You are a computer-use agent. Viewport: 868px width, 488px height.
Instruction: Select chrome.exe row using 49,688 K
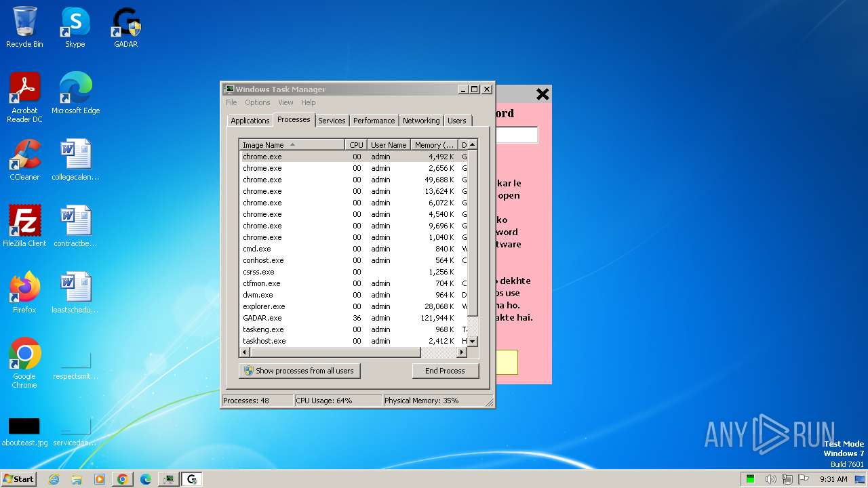click(x=353, y=180)
